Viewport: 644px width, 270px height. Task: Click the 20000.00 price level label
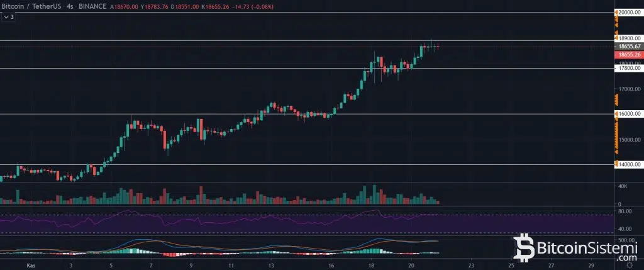[x=630, y=12]
